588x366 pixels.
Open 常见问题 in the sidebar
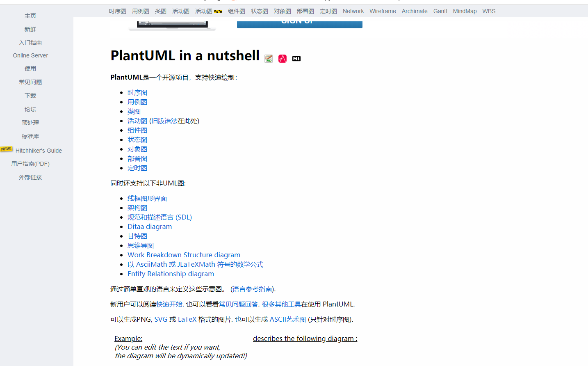(x=30, y=82)
